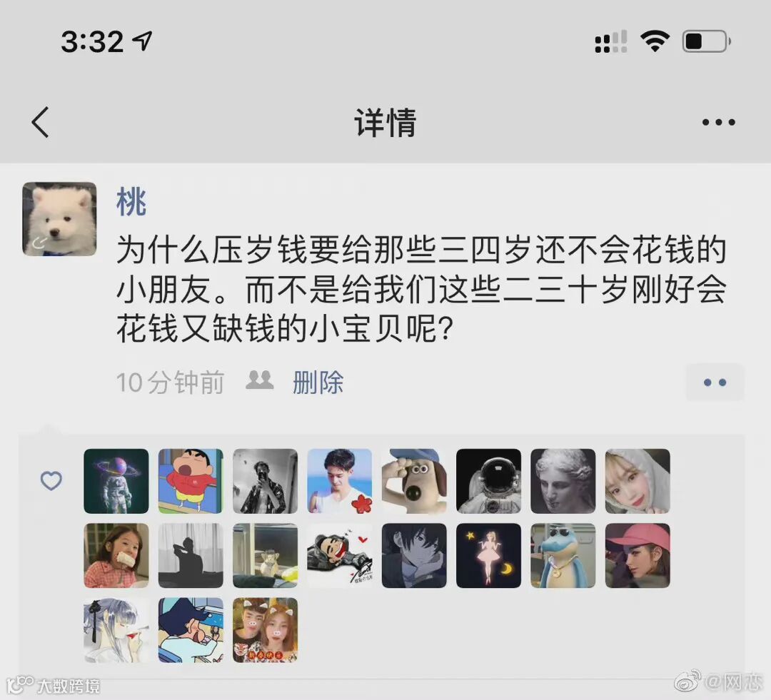This screenshot has height=700, width=771.
Task: Tap the dark-haired anime boy avatar
Action: coord(414,555)
